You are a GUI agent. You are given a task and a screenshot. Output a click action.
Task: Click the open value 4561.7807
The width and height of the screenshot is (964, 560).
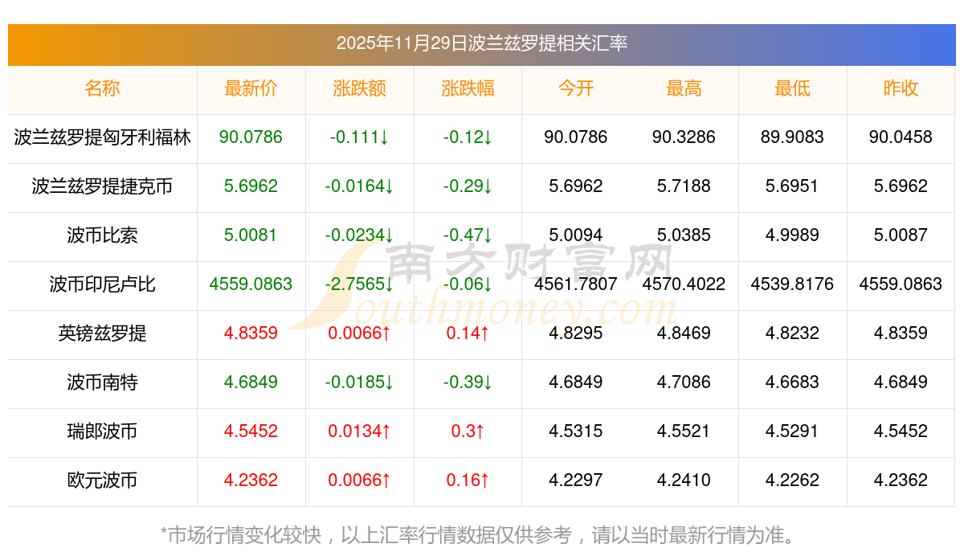click(x=576, y=284)
